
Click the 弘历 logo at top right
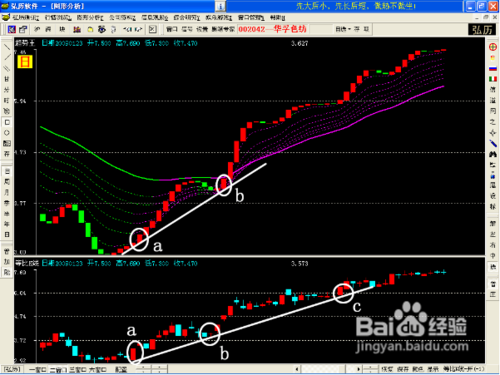482,30
